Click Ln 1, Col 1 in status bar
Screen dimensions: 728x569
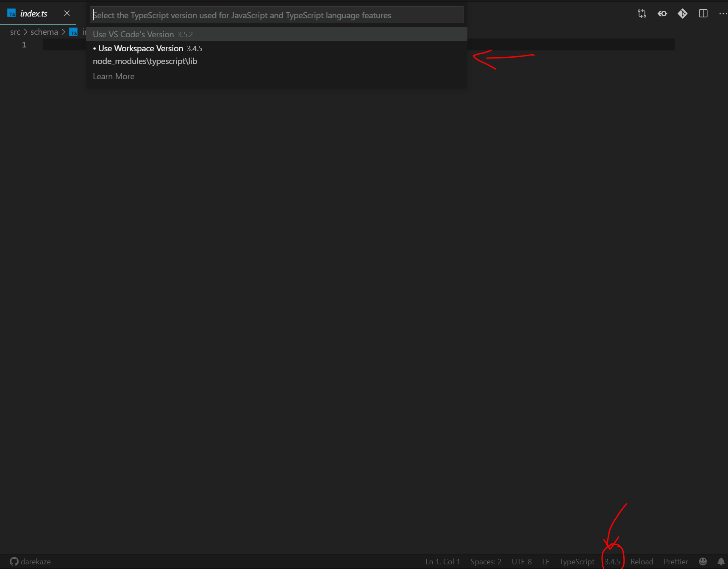442,561
